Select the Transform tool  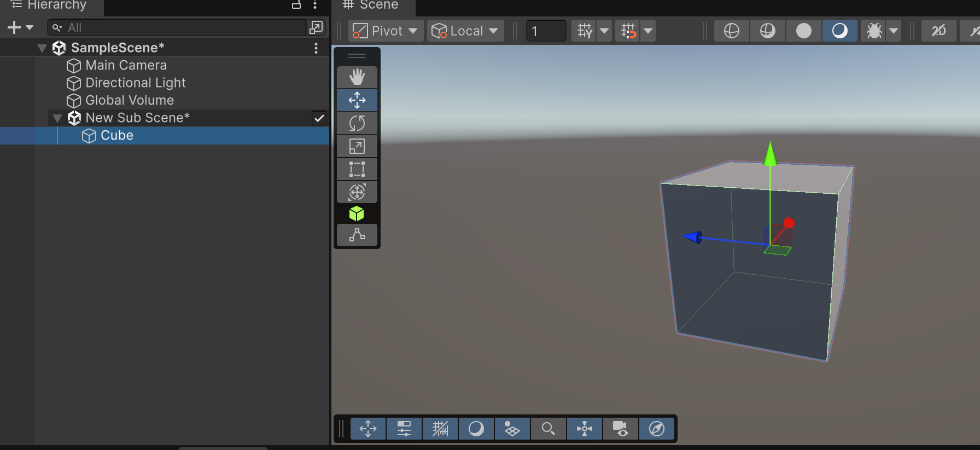[357, 192]
